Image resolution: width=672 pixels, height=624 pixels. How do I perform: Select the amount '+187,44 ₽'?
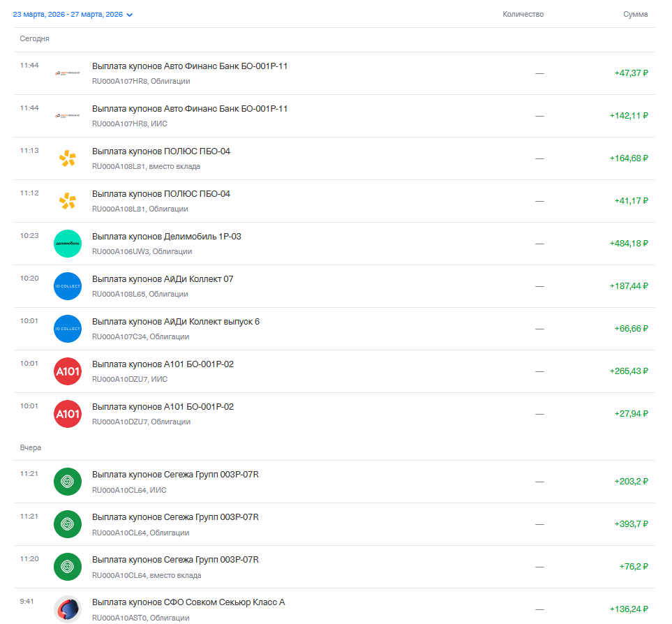coord(629,286)
